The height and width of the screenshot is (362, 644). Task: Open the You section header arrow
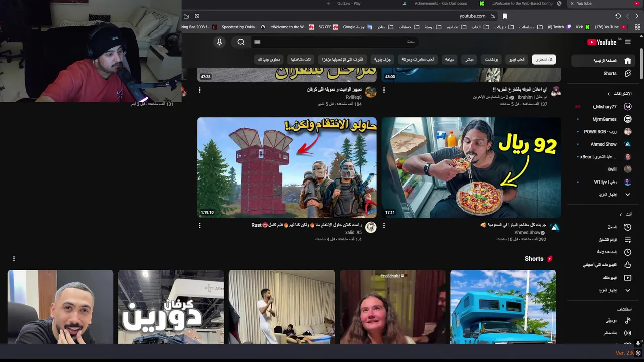tap(621, 214)
